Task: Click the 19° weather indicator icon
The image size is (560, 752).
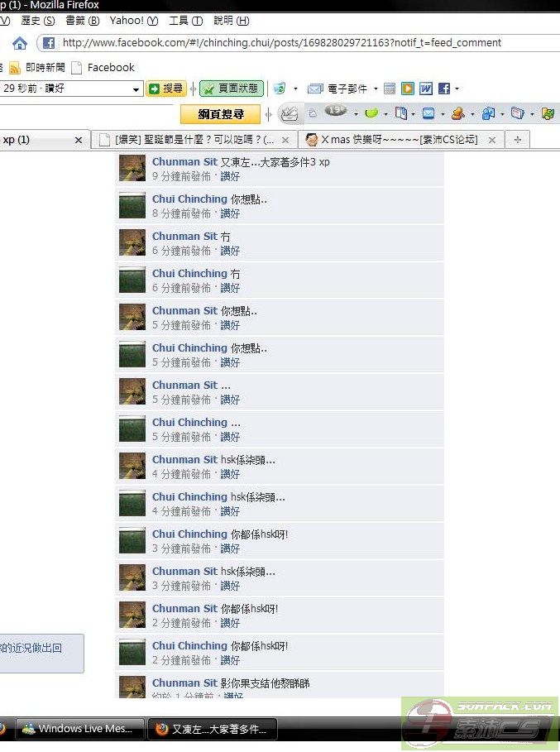Action: point(336,111)
